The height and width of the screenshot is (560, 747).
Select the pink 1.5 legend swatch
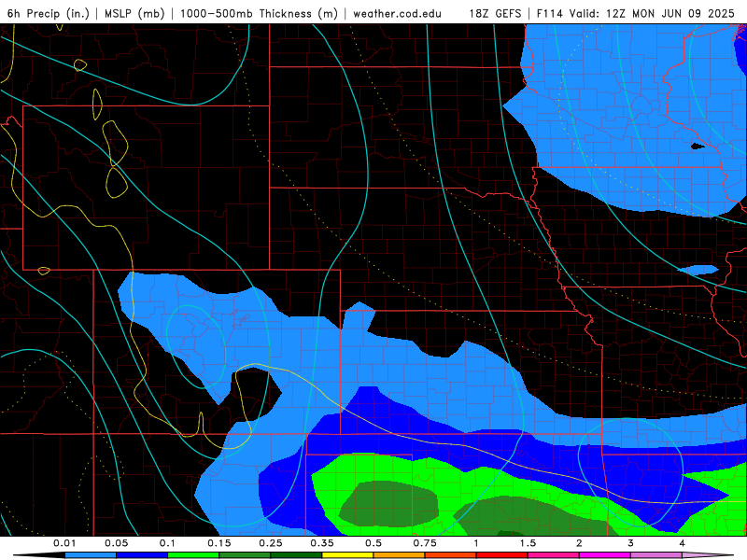pyautogui.click(x=554, y=555)
